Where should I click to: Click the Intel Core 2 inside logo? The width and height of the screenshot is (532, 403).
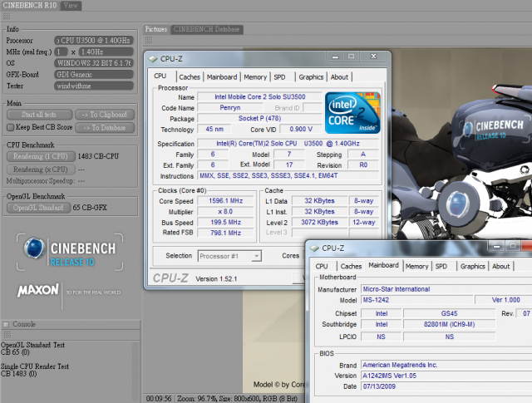click(352, 113)
